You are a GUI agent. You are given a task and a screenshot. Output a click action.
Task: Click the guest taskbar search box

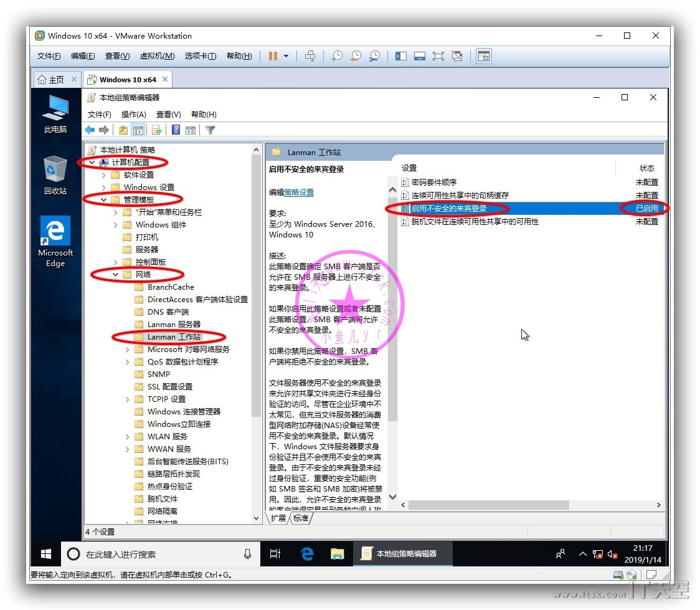(x=160, y=554)
